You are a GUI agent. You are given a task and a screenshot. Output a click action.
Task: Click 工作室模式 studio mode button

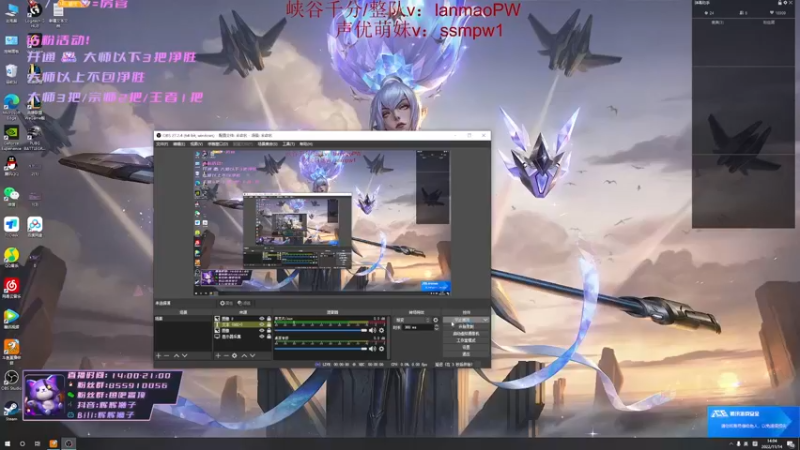[466, 340]
